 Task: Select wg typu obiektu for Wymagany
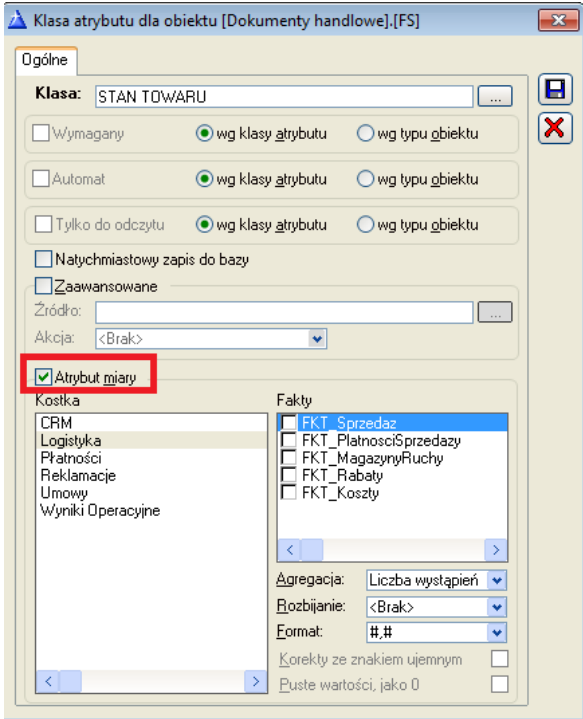(365, 133)
